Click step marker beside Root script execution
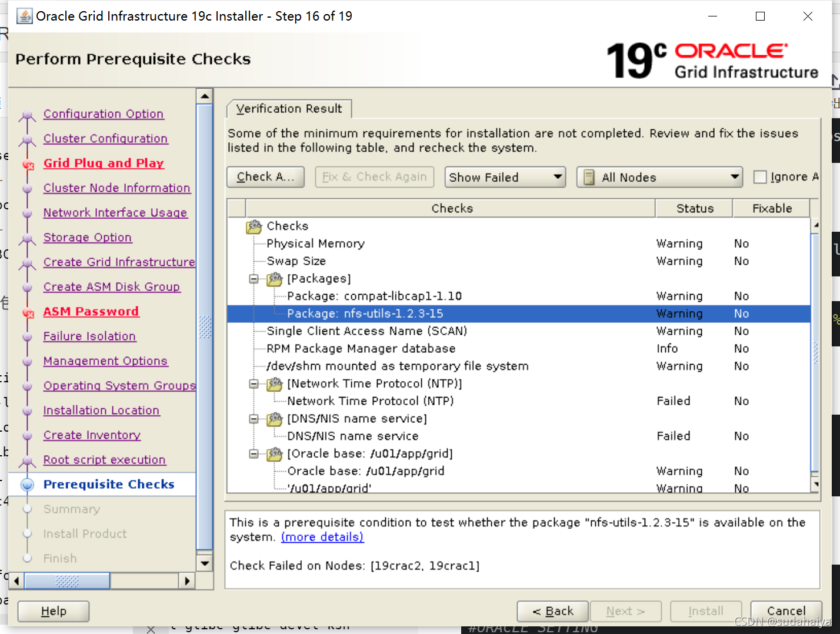Viewport: 840px width, 634px height. [x=27, y=461]
